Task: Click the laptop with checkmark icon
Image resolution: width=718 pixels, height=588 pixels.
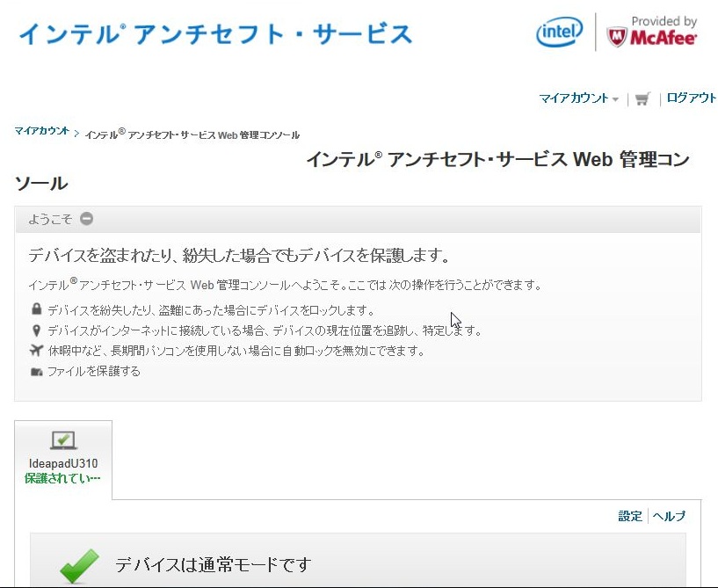Action: [63, 440]
